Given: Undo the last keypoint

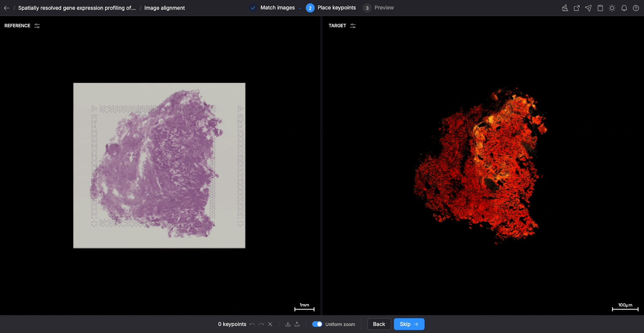Looking at the screenshot, I should pos(252,324).
